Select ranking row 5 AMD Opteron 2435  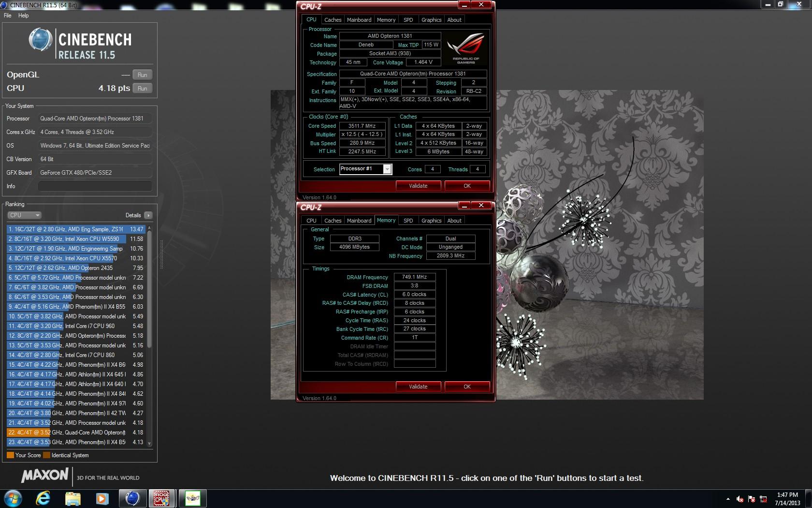click(76, 268)
